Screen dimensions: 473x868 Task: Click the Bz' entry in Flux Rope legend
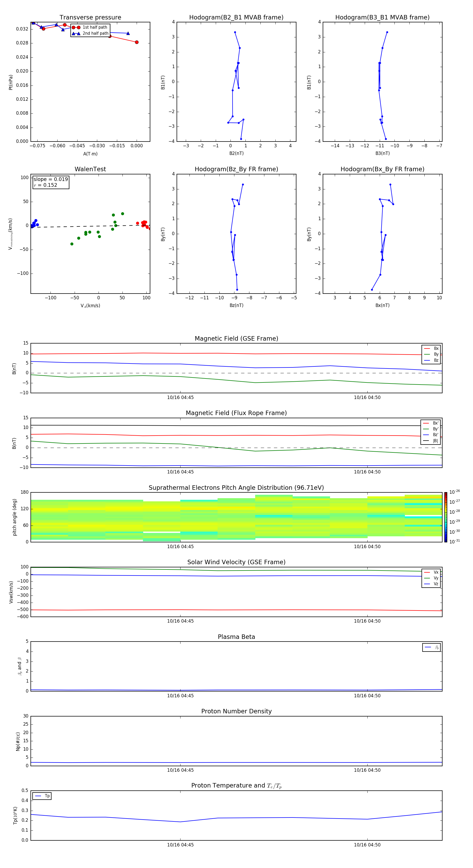[x=431, y=435]
